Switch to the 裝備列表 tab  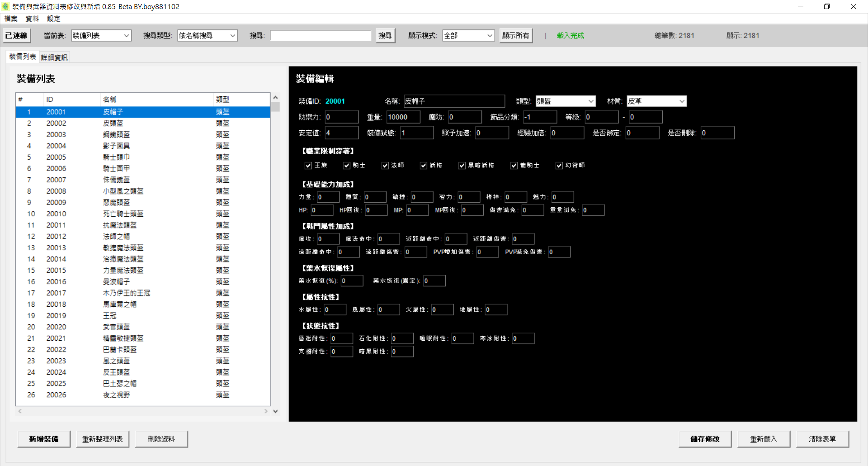point(23,57)
